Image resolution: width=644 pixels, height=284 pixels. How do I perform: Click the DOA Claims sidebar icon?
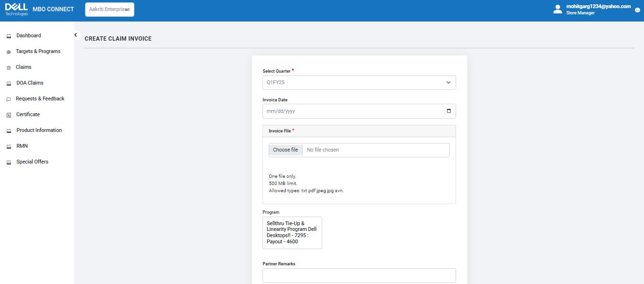tap(8, 83)
